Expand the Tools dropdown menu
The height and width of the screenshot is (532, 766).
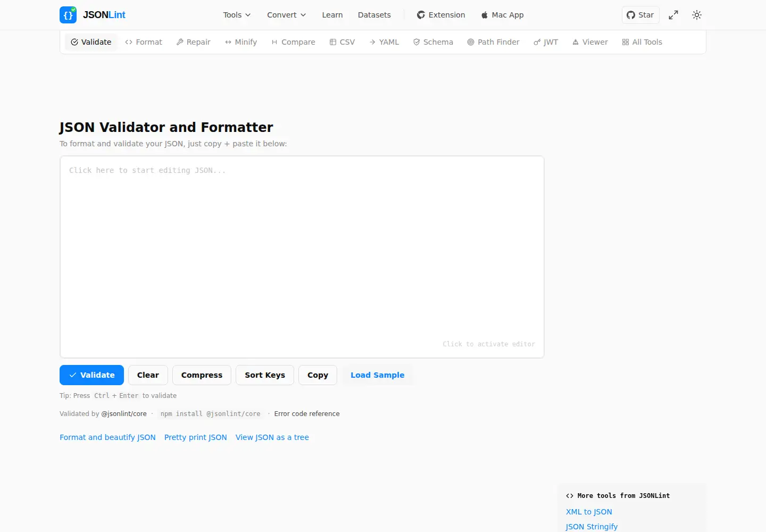tap(237, 15)
